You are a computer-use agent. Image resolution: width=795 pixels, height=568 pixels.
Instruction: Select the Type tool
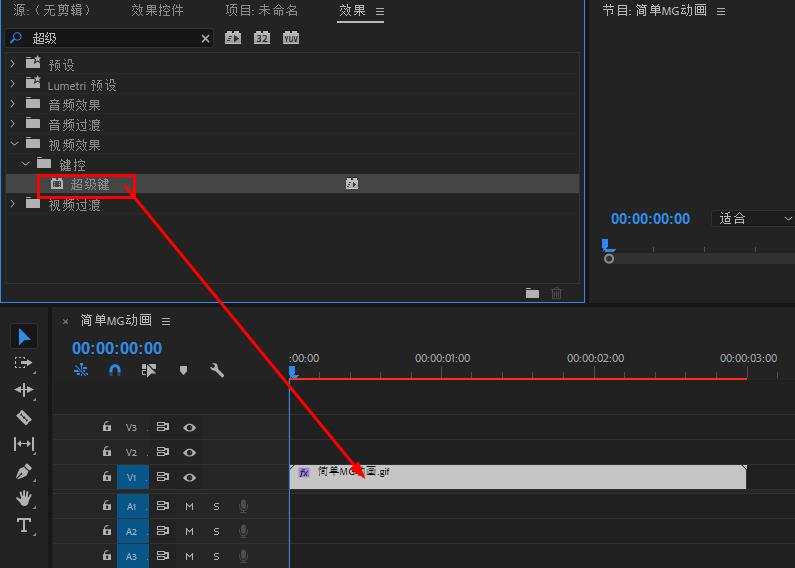click(x=24, y=525)
